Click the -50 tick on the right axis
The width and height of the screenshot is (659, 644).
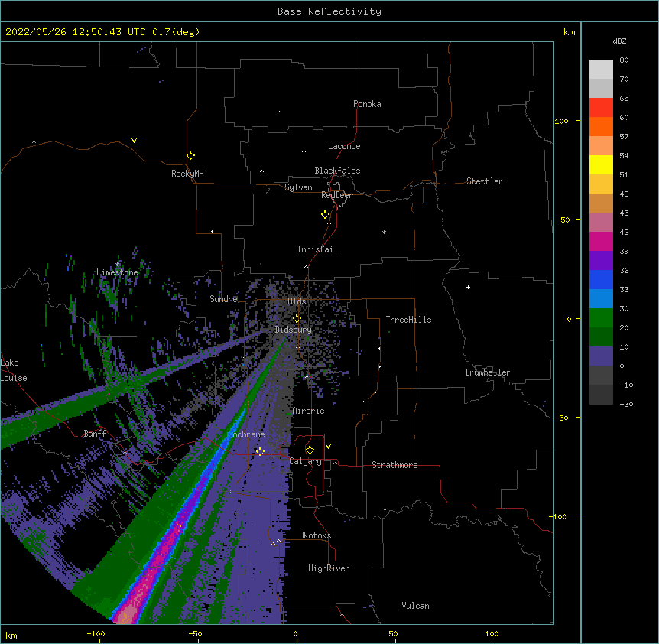(x=561, y=418)
